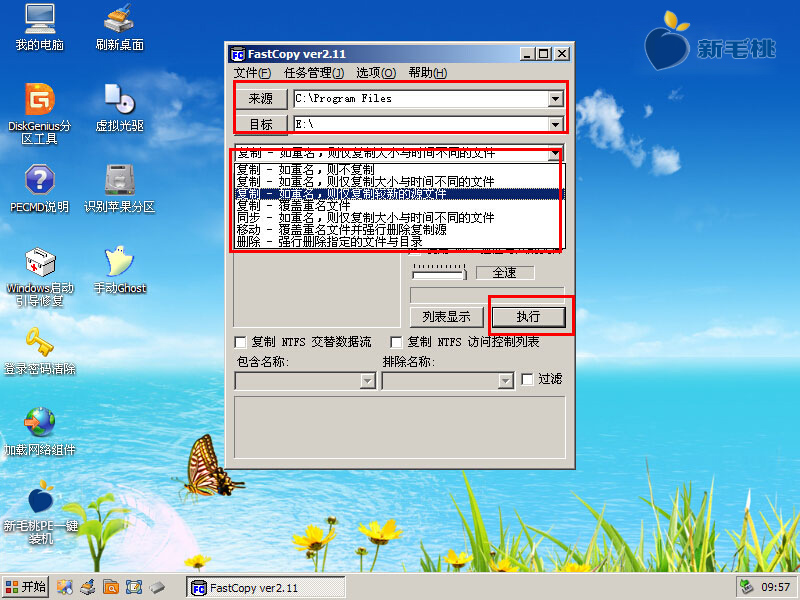Image resolution: width=800 pixels, height=600 pixels.
Task: Select the Windows启动引导修复 desktop icon
Action: 40,277
